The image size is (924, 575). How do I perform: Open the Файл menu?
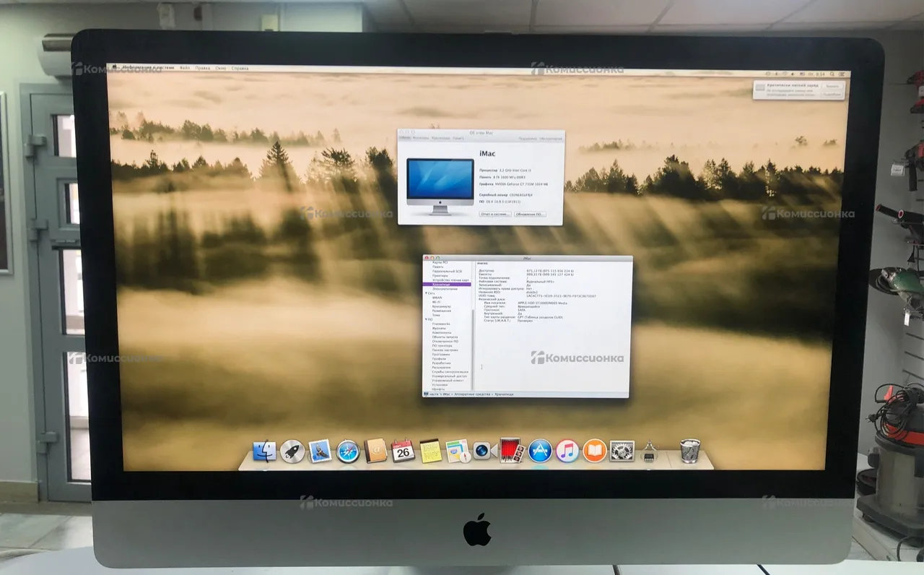[185, 68]
